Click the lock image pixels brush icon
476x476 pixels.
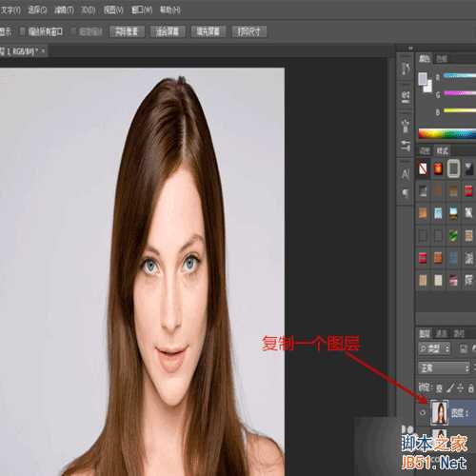(450, 387)
